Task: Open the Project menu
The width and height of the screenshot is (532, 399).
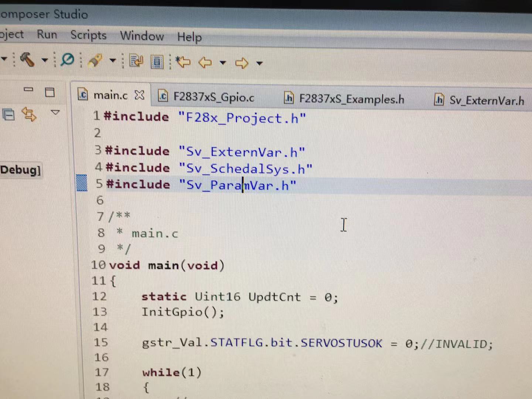Action: coord(11,34)
